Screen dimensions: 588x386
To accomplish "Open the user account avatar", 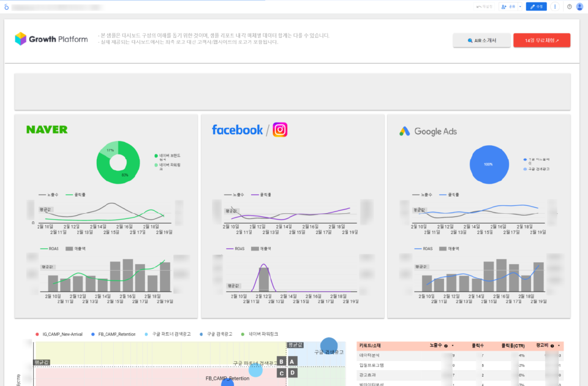I will click(x=579, y=7).
